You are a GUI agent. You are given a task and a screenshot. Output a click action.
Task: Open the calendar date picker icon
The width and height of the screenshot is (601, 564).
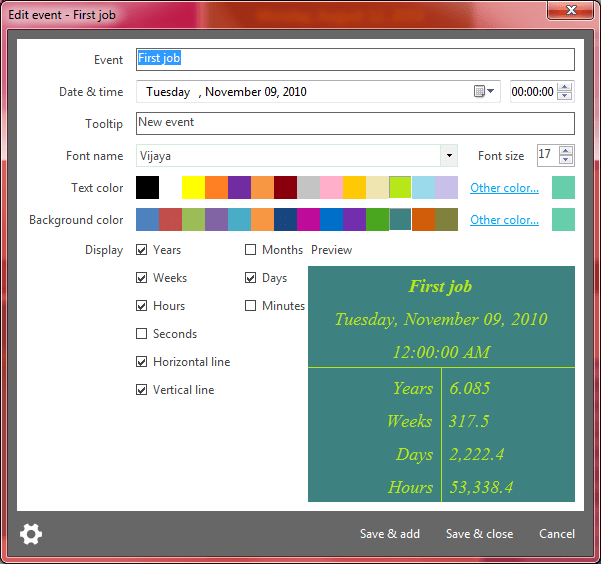pos(483,92)
